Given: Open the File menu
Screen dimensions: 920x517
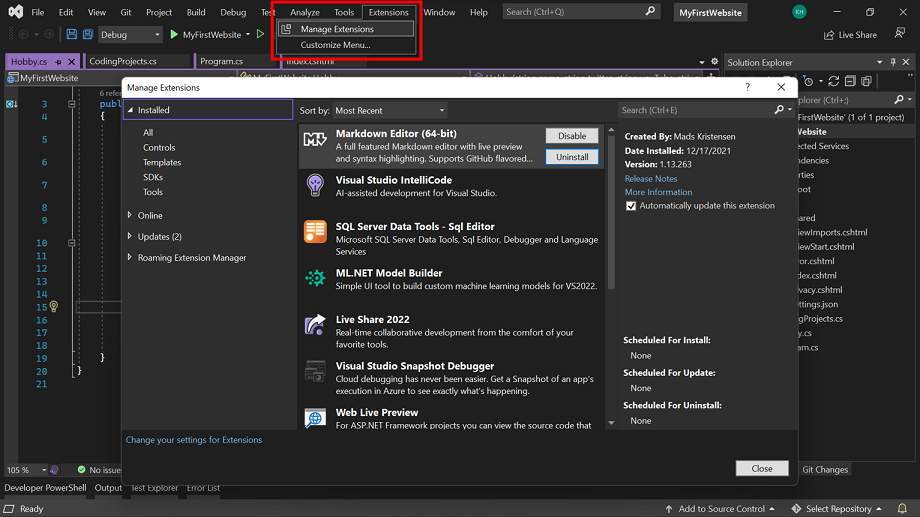Looking at the screenshot, I should pos(38,12).
